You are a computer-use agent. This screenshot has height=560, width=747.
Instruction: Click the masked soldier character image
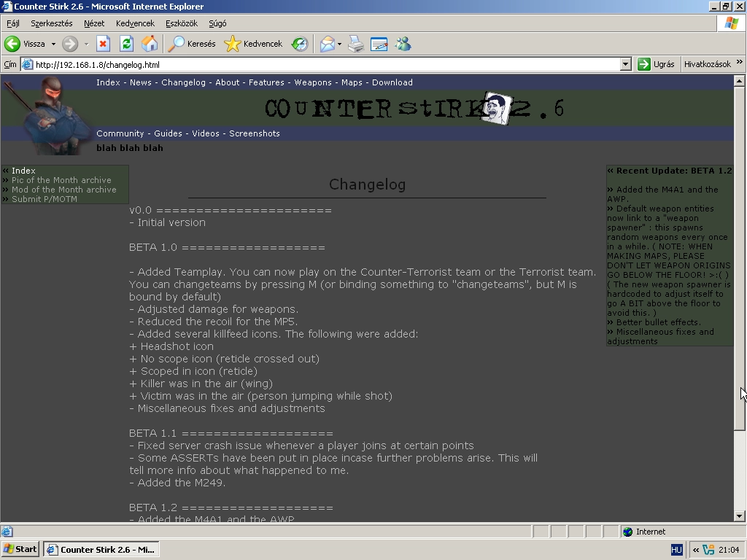[x=47, y=116]
